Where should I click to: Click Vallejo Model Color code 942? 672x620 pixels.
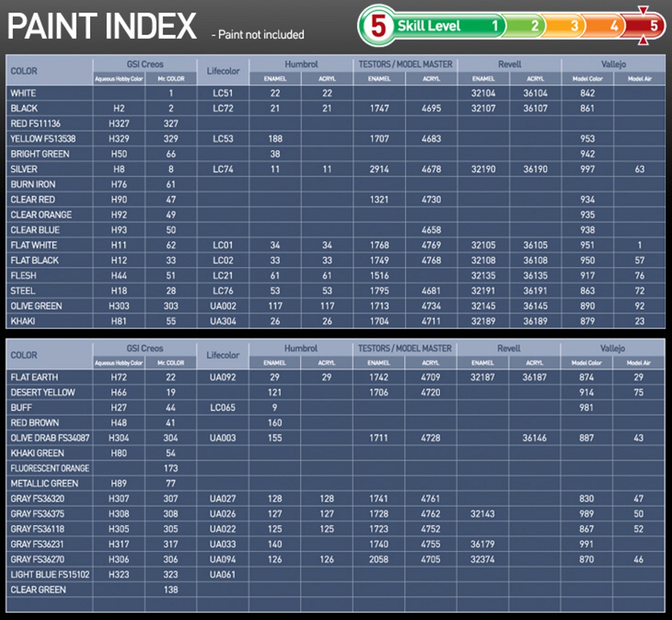(587, 154)
